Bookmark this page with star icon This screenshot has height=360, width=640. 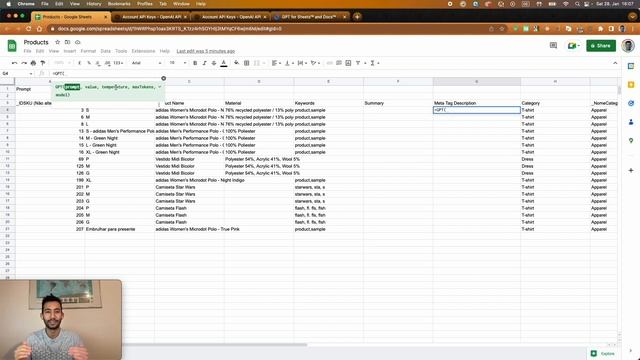(502, 29)
